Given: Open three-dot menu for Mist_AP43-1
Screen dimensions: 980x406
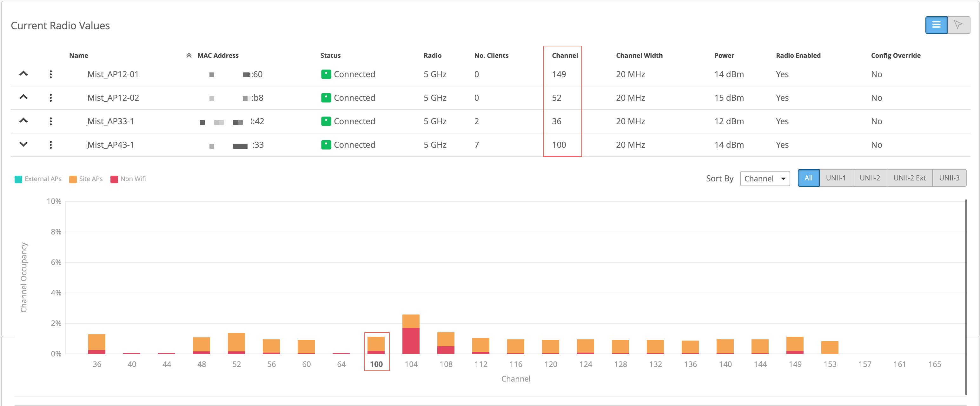Looking at the screenshot, I should 50,145.
